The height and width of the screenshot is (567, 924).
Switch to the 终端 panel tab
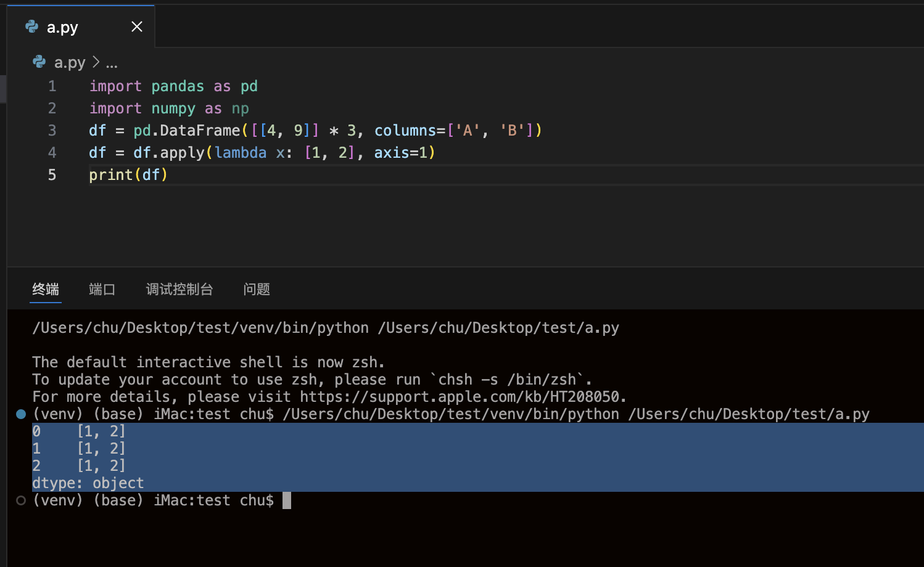[46, 289]
